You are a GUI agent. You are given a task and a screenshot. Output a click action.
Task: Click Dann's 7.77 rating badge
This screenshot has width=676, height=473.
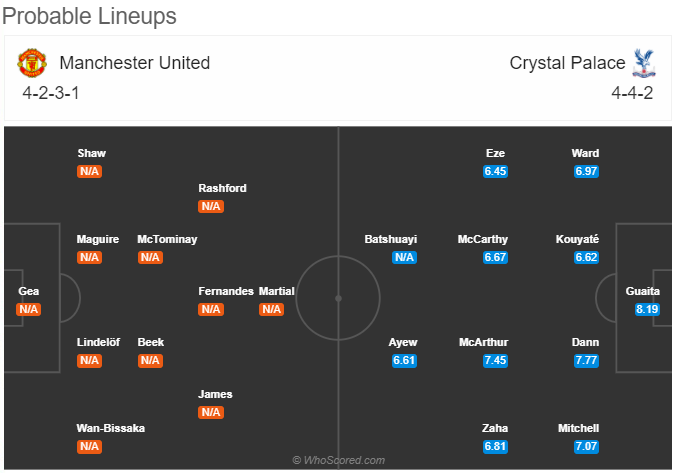tap(586, 360)
